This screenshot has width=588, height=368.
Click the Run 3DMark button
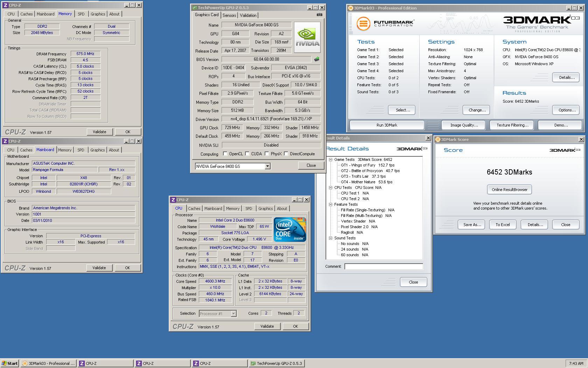coord(387,125)
